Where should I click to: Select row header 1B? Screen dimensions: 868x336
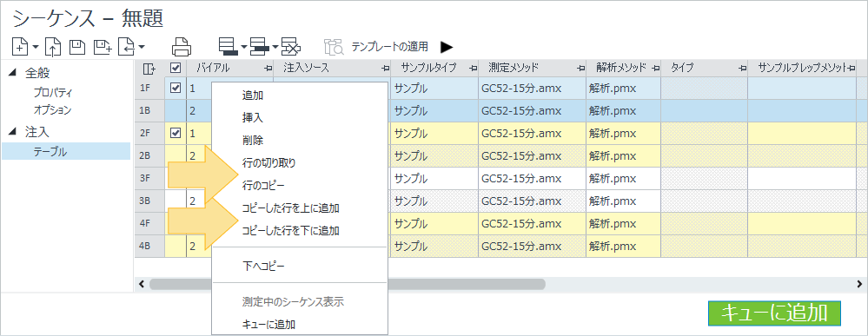coord(149,110)
